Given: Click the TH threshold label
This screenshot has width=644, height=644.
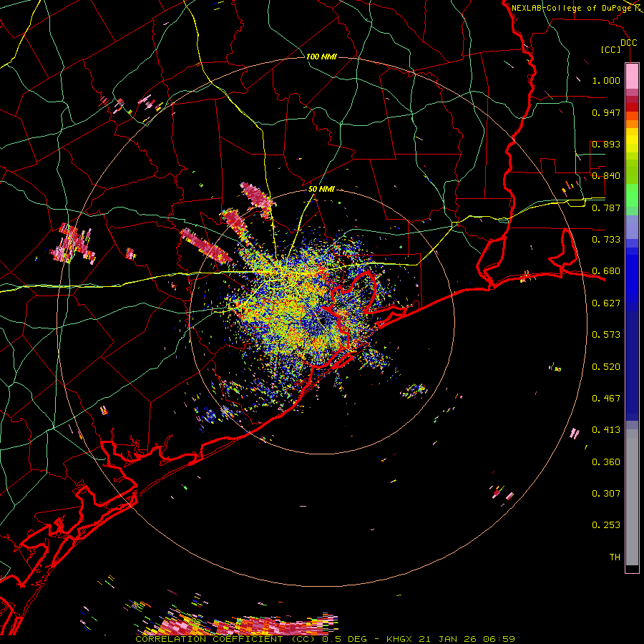Looking at the screenshot, I should [x=615, y=557].
